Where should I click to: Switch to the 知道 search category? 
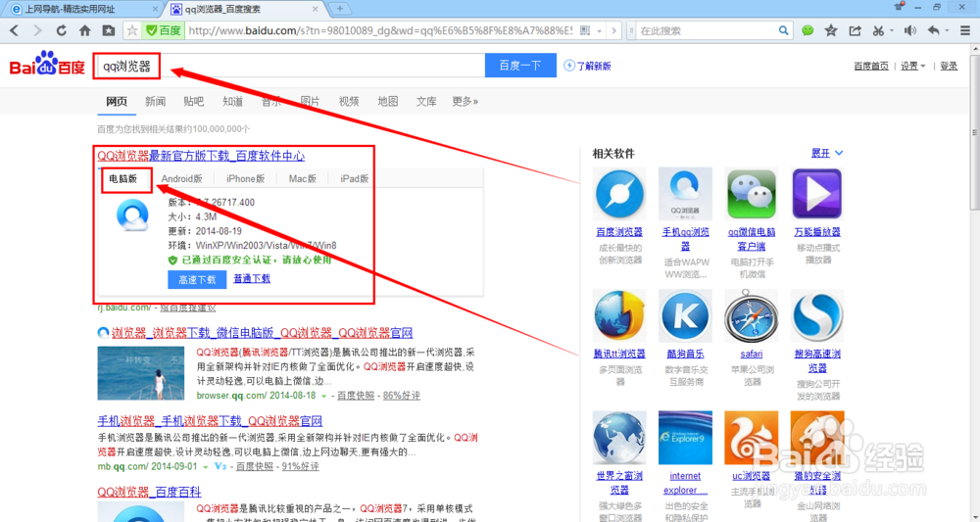(232, 101)
